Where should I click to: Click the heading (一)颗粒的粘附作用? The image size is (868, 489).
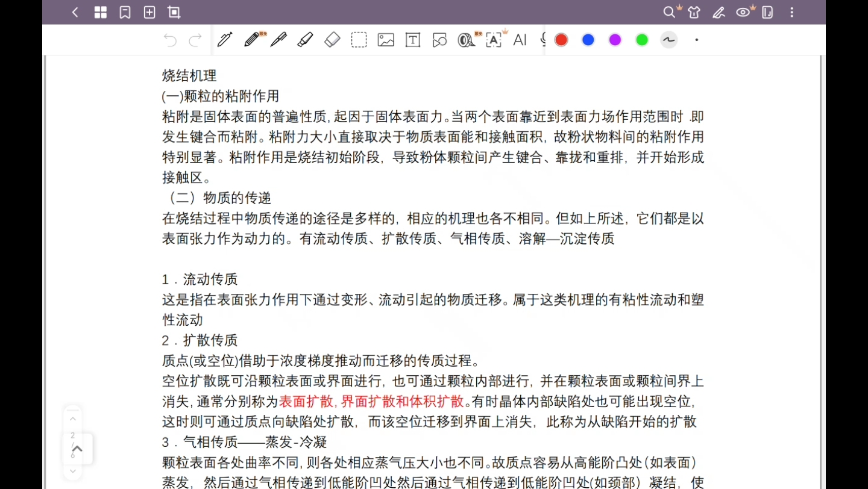coord(221,96)
